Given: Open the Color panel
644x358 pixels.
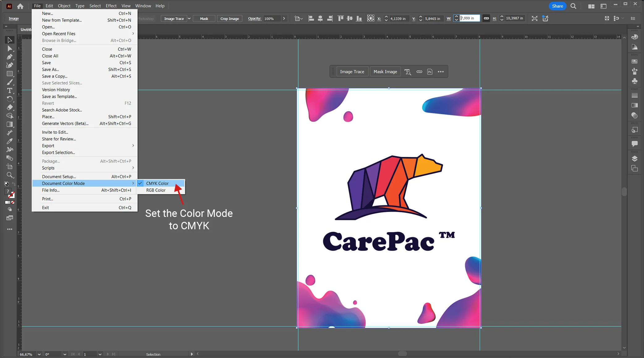Looking at the screenshot, I should coord(635,37).
